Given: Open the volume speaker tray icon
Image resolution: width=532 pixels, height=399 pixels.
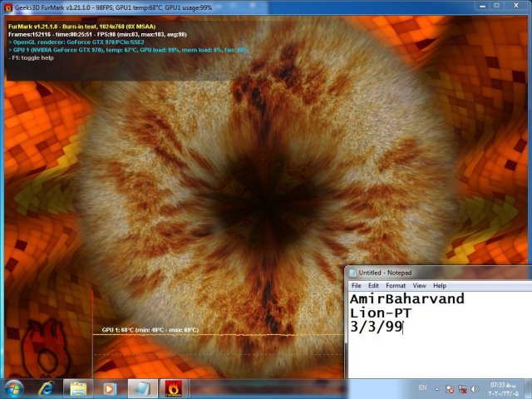Looking at the screenshot, I should tap(475, 389).
